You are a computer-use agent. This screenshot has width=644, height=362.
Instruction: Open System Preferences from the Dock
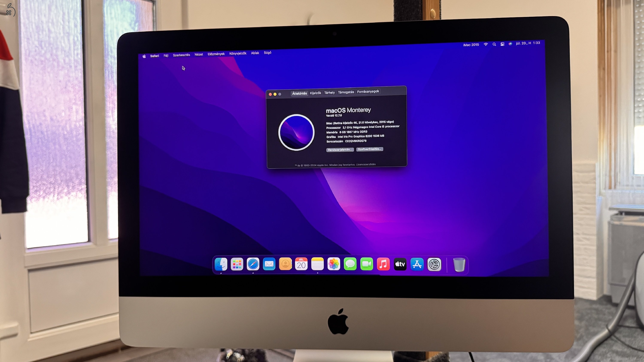(x=434, y=265)
